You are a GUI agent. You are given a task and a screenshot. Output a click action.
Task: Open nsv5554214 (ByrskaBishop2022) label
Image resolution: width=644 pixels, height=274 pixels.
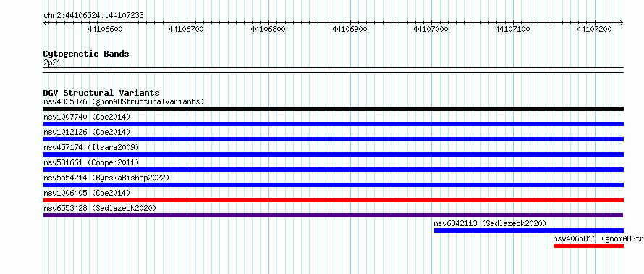tap(106, 178)
